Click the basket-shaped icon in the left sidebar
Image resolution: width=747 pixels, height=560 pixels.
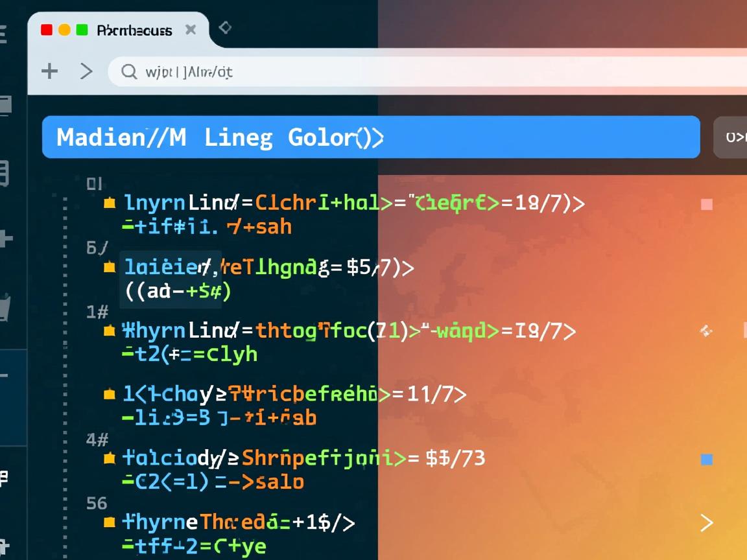click(5, 307)
